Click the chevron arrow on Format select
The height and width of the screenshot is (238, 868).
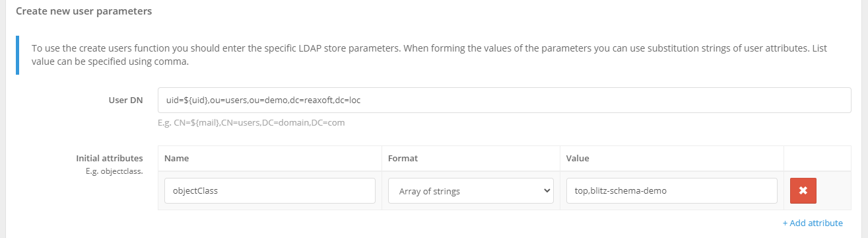click(x=546, y=190)
